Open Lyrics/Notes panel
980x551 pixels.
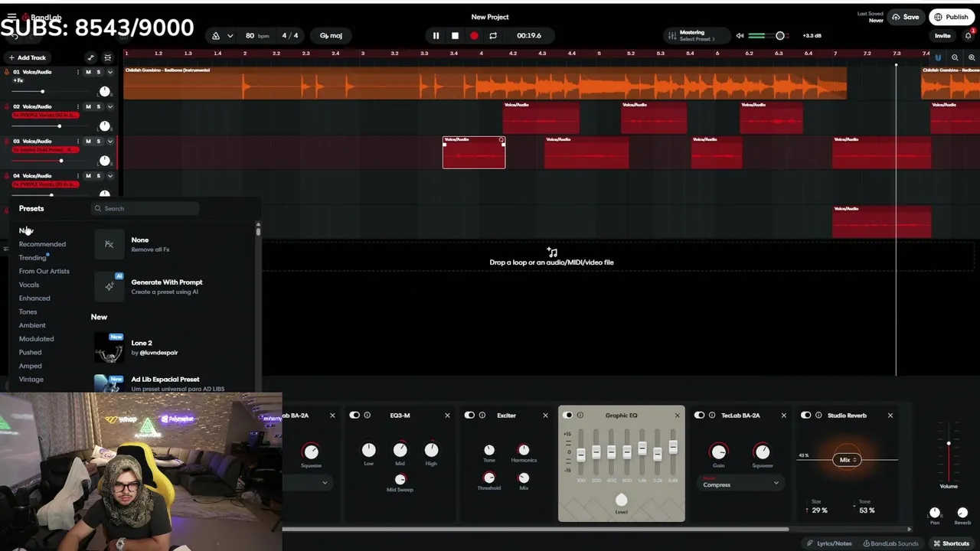click(x=829, y=543)
